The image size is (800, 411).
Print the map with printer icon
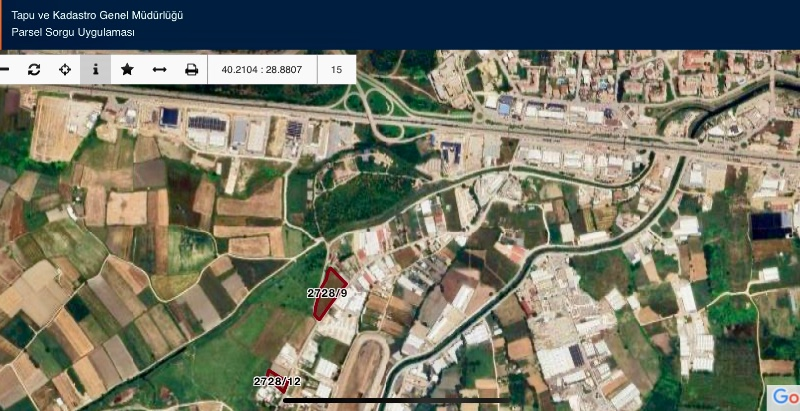[x=191, y=70]
